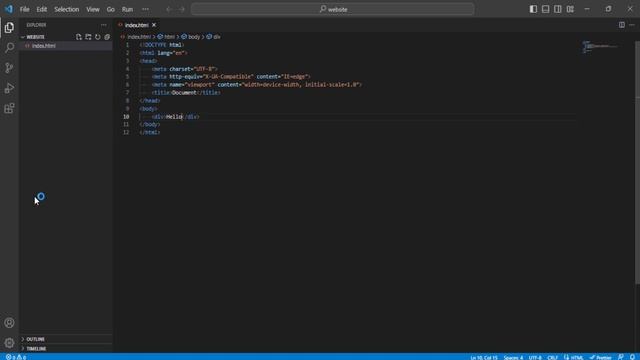Viewport: 640px width, 360px height.
Task: Open the Explorer view in activity bar
Action: (9, 28)
